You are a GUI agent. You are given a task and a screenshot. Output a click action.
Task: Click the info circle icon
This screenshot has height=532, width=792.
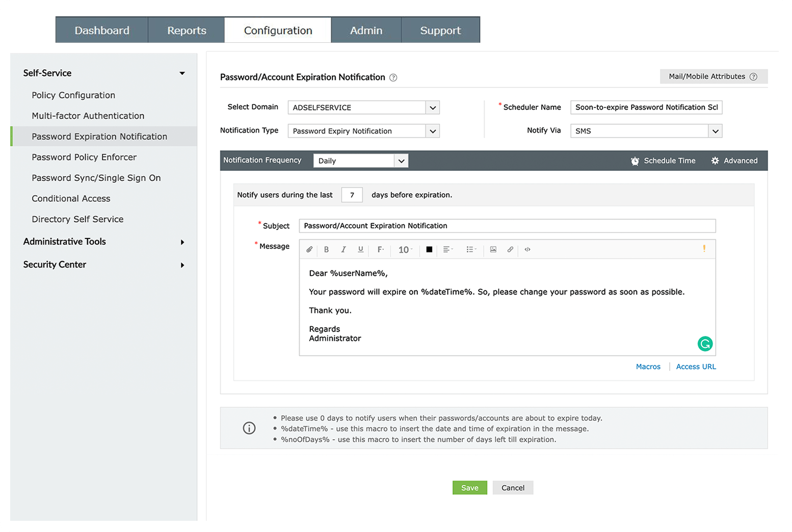pos(249,428)
